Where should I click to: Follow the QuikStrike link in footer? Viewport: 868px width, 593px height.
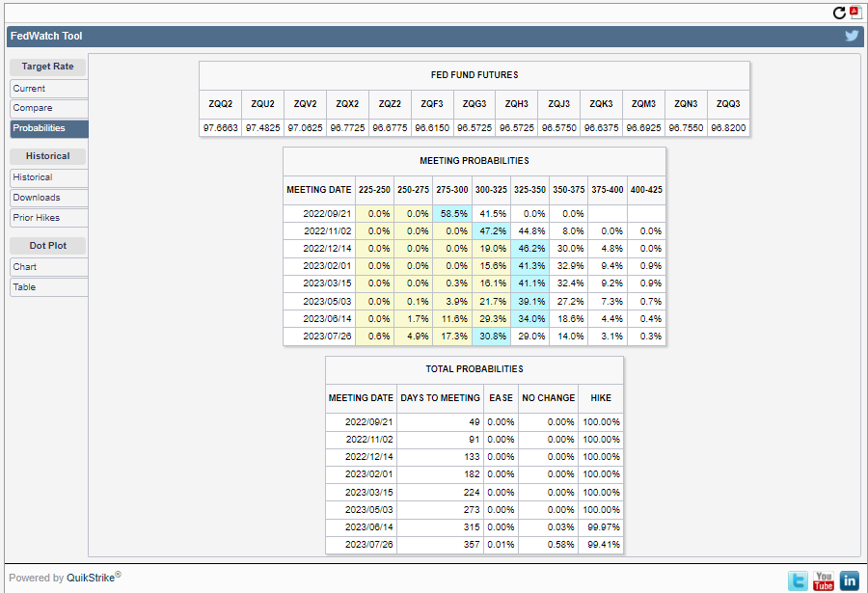coord(91,578)
